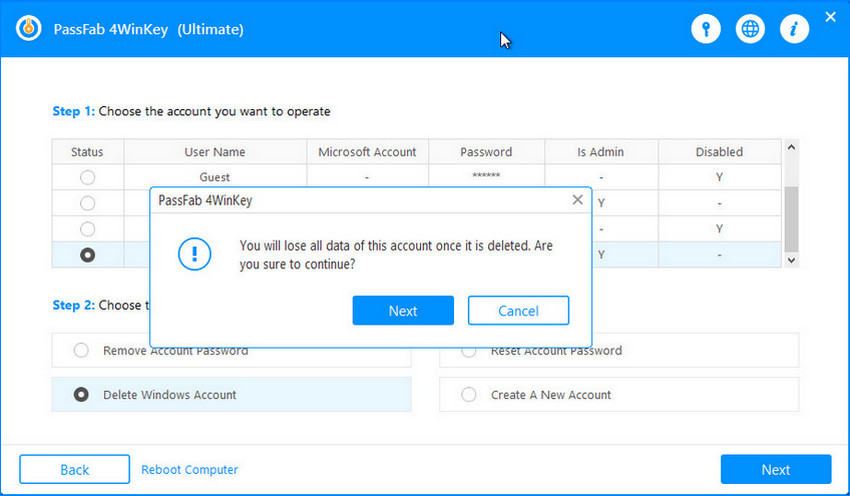Click the Is Admin column header
Viewport: 850px width, 496px height.
(x=601, y=152)
